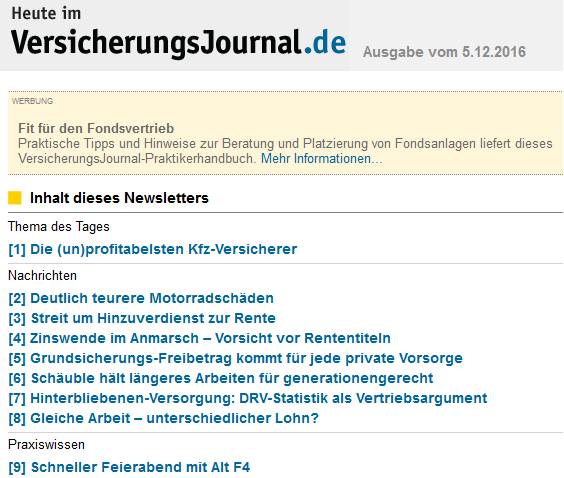
Task: Follow the Mehr Informationen link
Action: tap(322, 159)
